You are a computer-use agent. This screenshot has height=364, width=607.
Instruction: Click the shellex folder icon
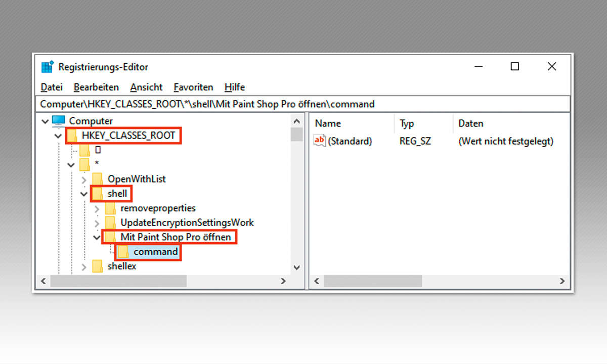[98, 266]
